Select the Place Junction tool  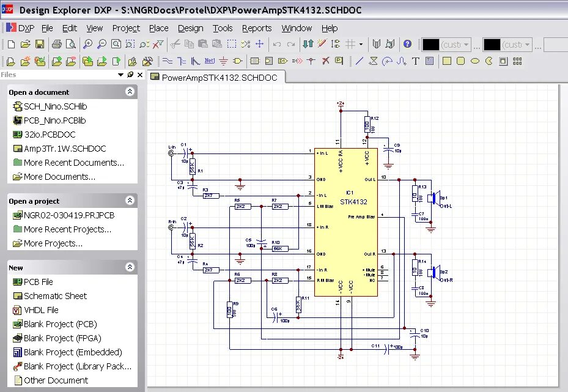pyautogui.click(x=311, y=61)
